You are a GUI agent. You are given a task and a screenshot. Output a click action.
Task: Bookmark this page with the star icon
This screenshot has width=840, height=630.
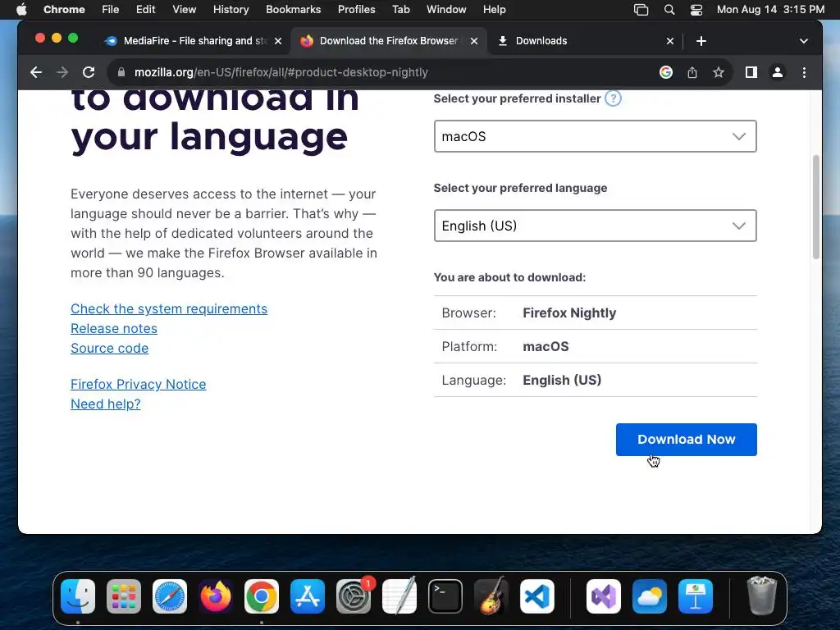pyautogui.click(x=719, y=72)
